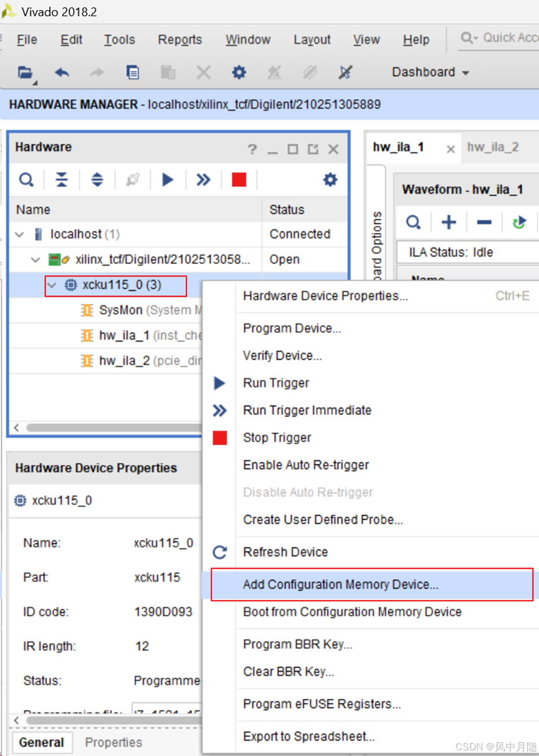Open the File menu
The width and height of the screenshot is (539, 756).
tap(27, 40)
